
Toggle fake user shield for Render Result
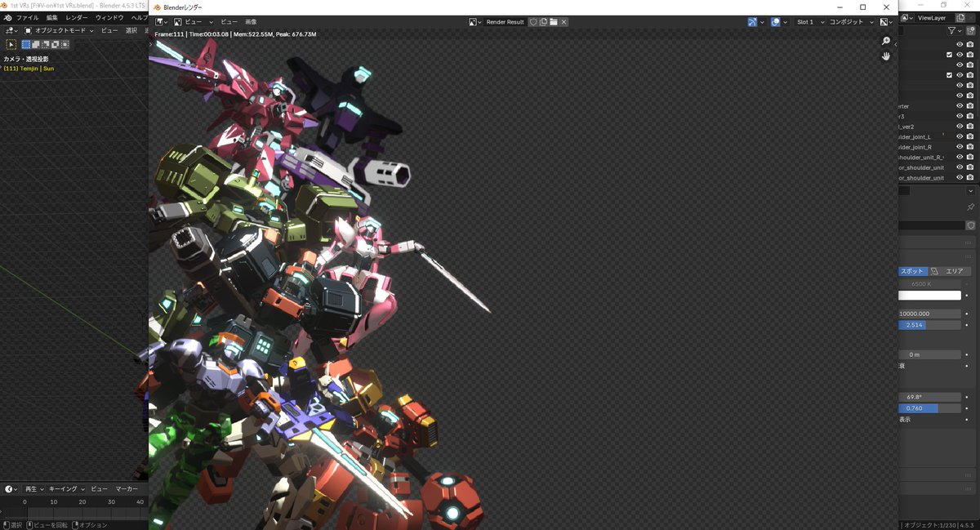[x=533, y=22]
